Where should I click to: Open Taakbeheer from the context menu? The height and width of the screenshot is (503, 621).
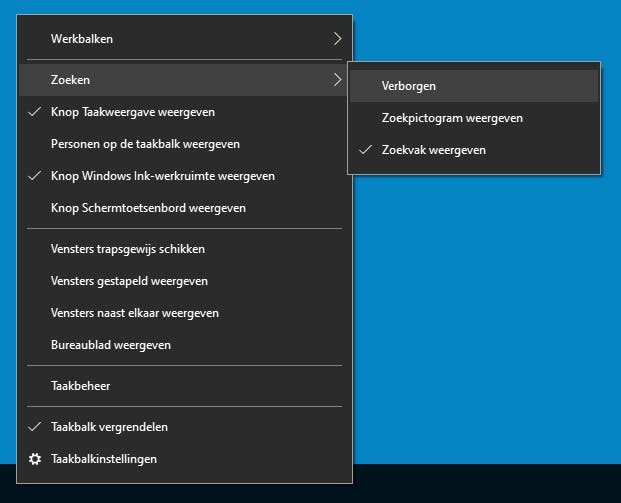81,385
